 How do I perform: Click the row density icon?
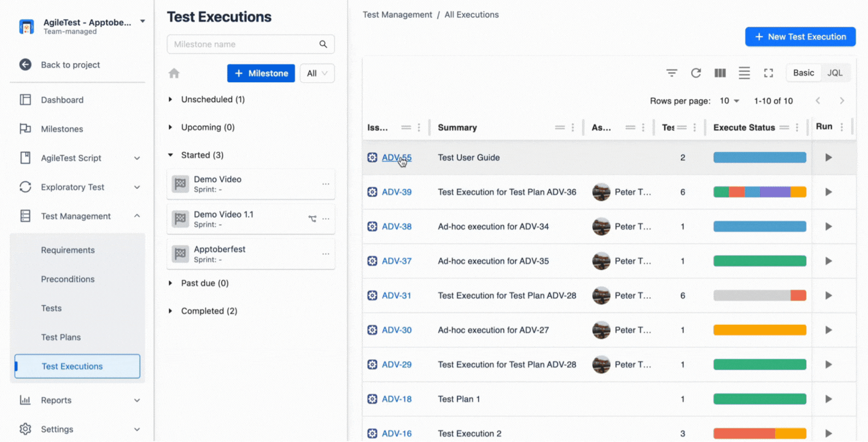pyautogui.click(x=744, y=72)
